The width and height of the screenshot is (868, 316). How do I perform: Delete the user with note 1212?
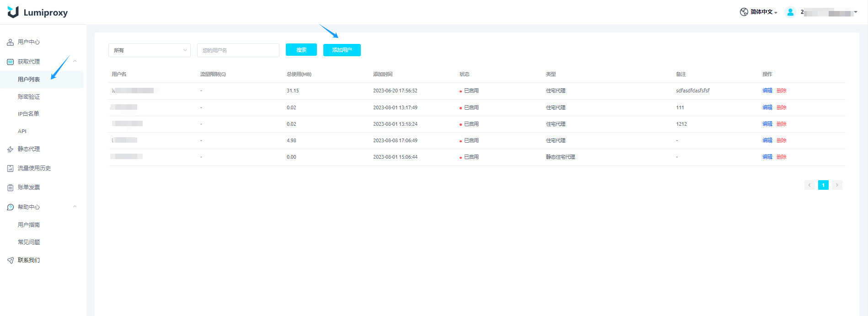point(782,124)
